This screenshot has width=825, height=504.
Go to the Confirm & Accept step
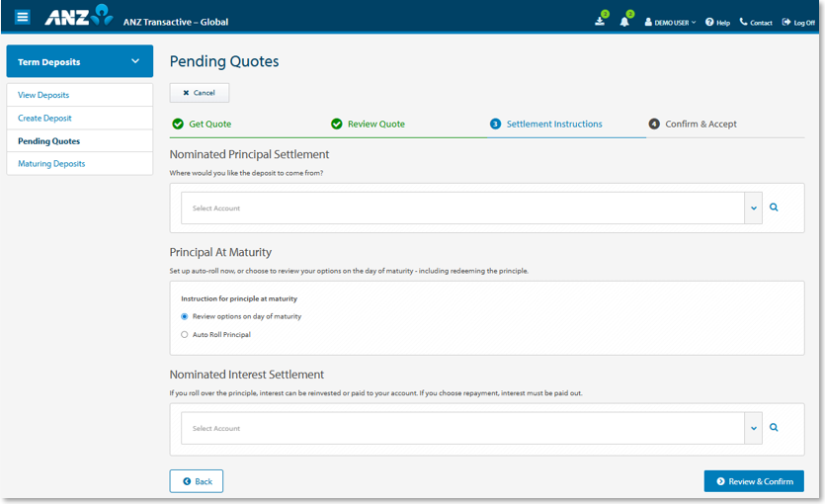(693, 124)
